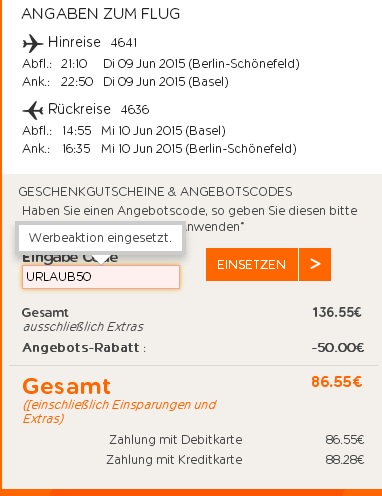Image resolution: width=382 pixels, height=496 pixels.
Task: Click the Zahlung mit Debitkarte line
Action: (236, 440)
